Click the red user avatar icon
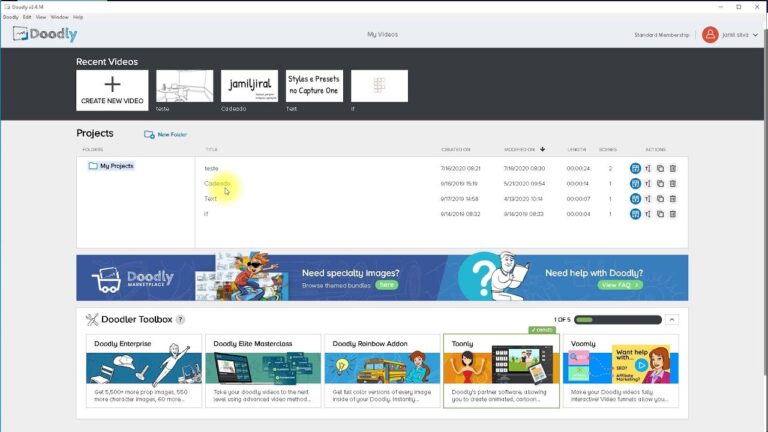Image resolution: width=768 pixels, height=432 pixels. (710, 35)
